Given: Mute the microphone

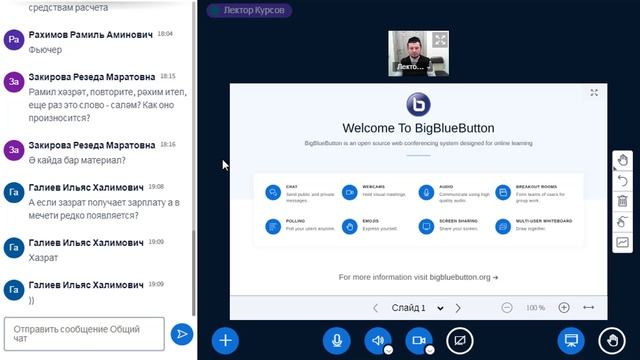Looking at the screenshot, I should 337,340.
